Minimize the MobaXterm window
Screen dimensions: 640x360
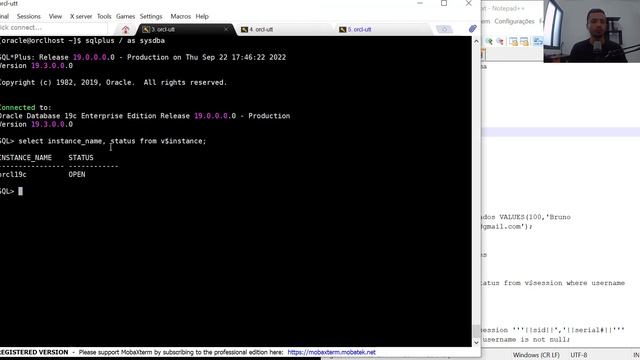click(420, 3)
